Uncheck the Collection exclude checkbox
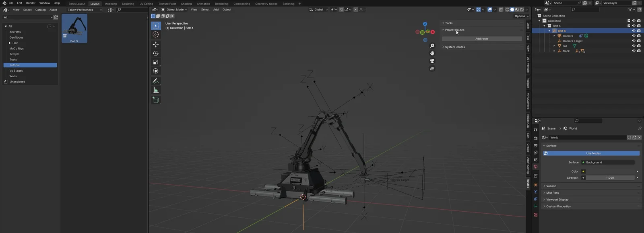The height and width of the screenshot is (233, 644). (x=629, y=21)
